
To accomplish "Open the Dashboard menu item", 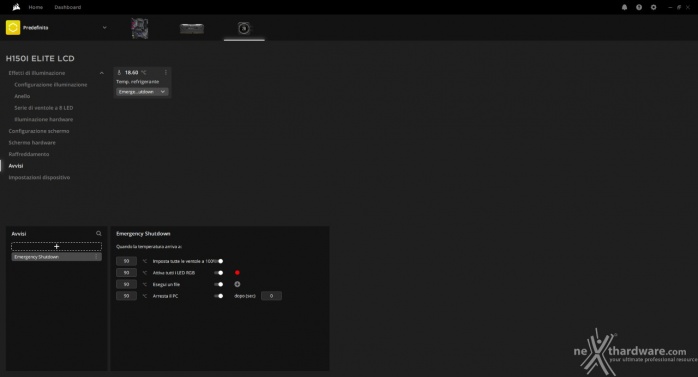I will pyautogui.click(x=68, y=7).
